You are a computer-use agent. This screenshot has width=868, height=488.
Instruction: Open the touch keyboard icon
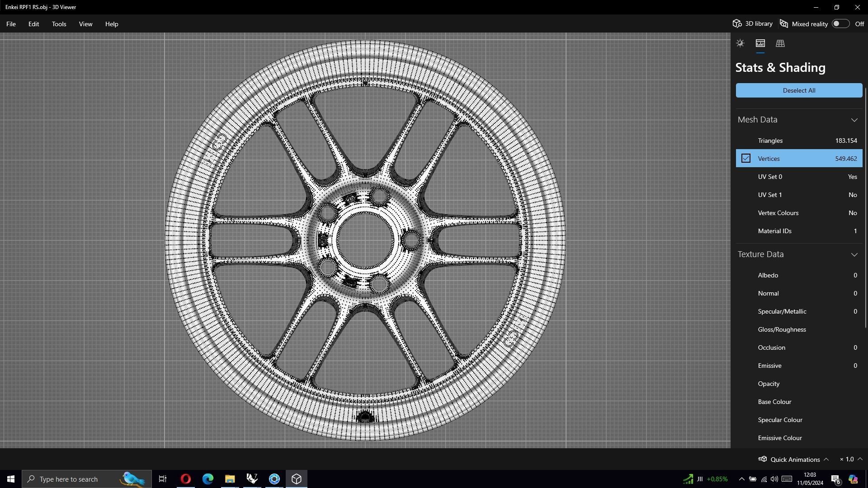point(787,479)
